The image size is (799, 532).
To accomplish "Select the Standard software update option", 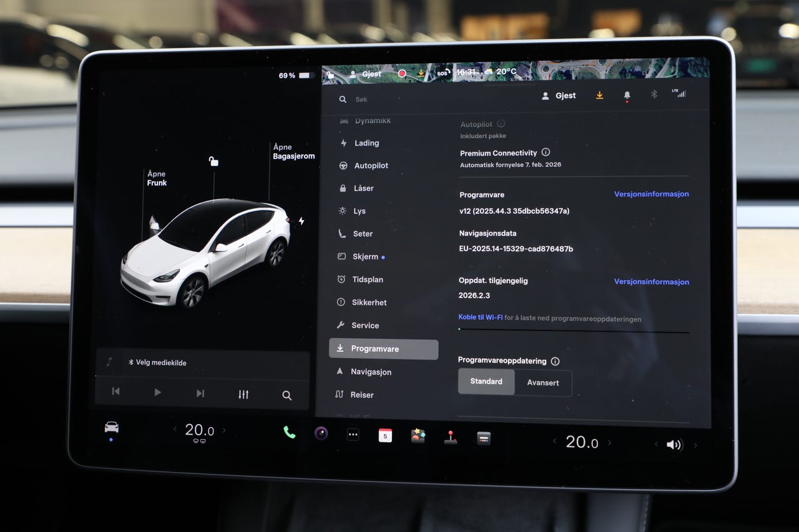I will pyautogui.click(x=486, y=381).
